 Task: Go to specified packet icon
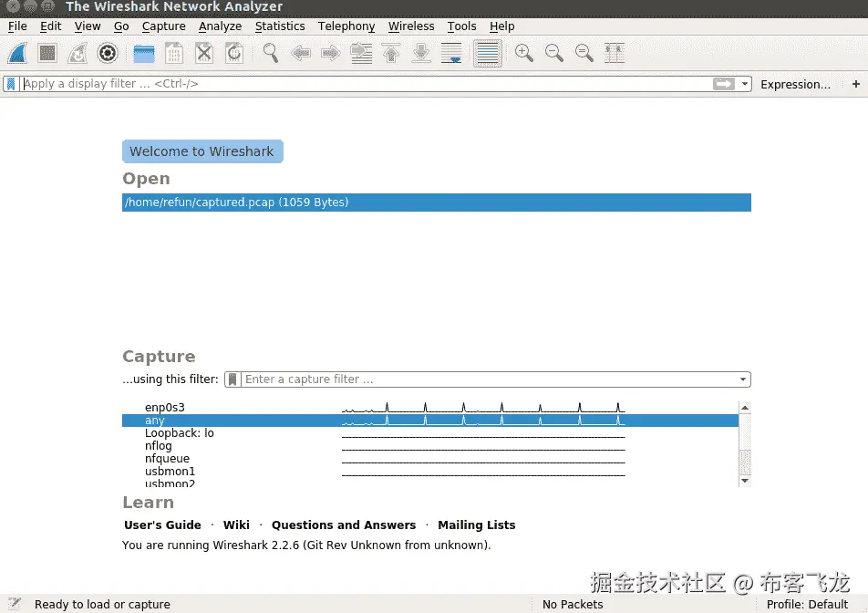361,53
